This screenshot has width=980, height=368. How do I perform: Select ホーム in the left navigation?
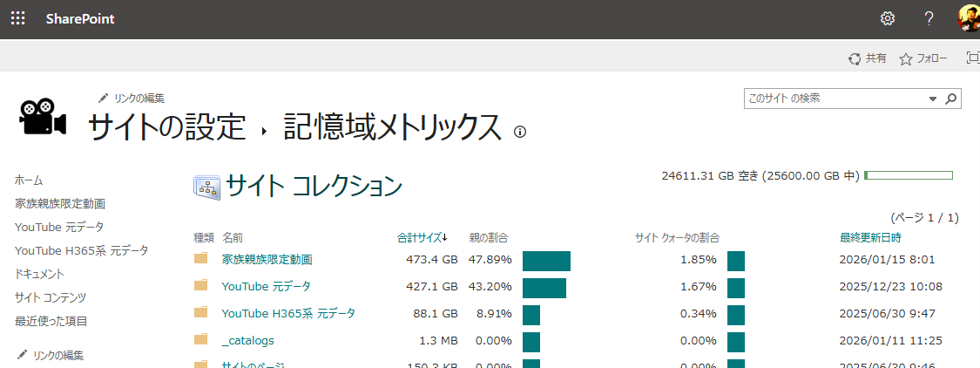[29, 180]
